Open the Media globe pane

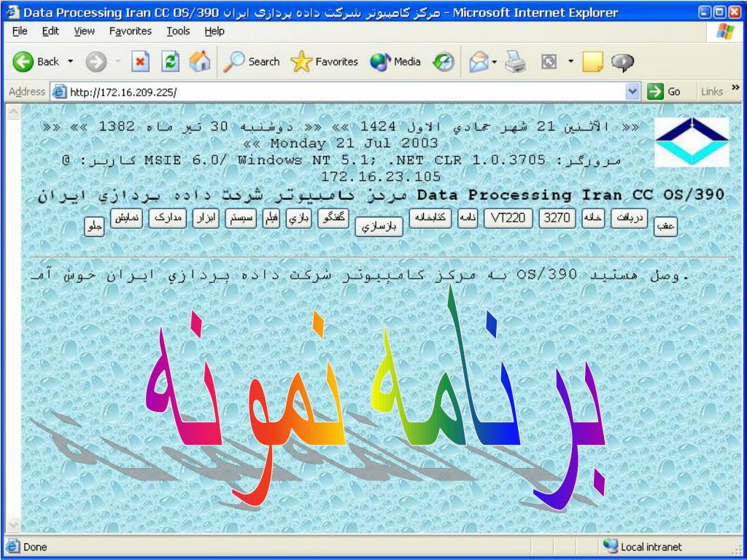tap(395, 62)
